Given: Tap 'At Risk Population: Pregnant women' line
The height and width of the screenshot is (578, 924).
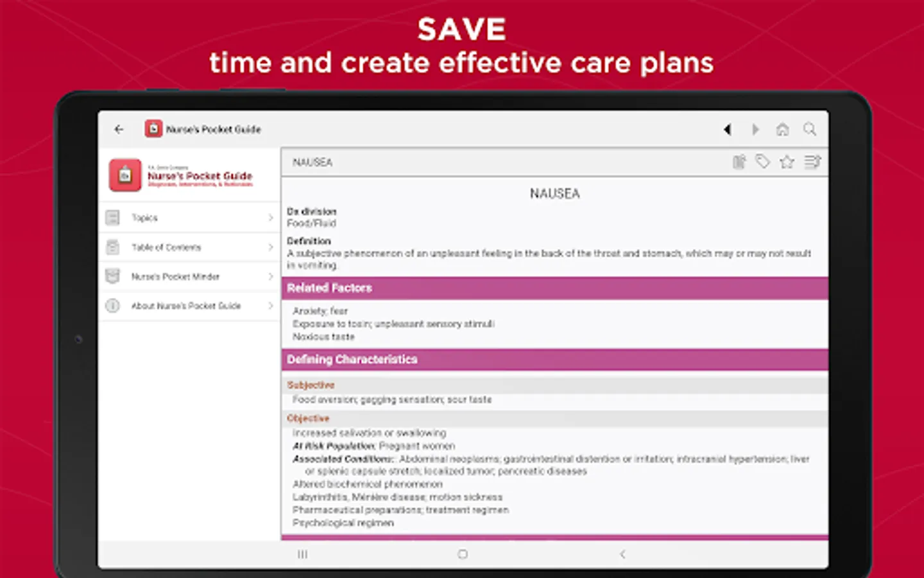Looking at the screenshot, I should (373, 446).
